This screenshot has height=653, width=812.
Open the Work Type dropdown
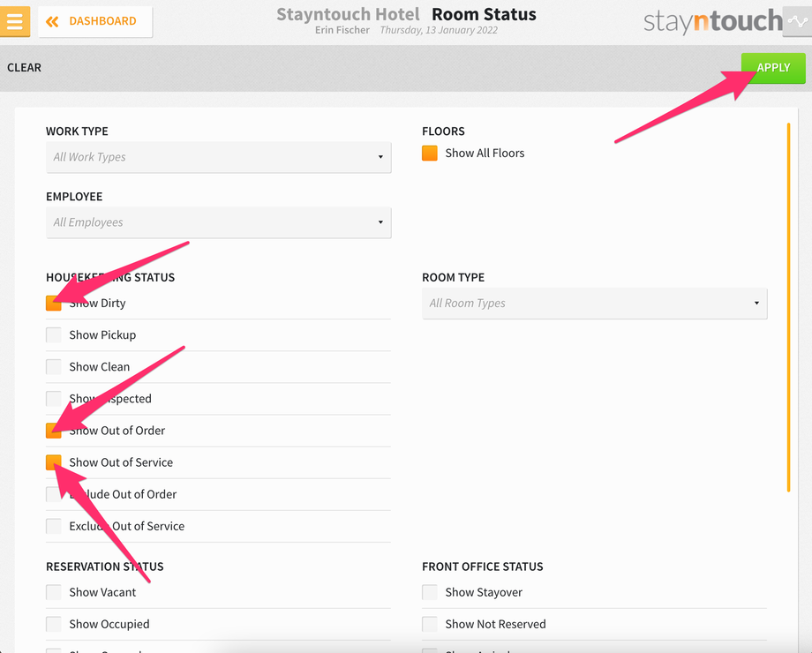coord(219,157)
